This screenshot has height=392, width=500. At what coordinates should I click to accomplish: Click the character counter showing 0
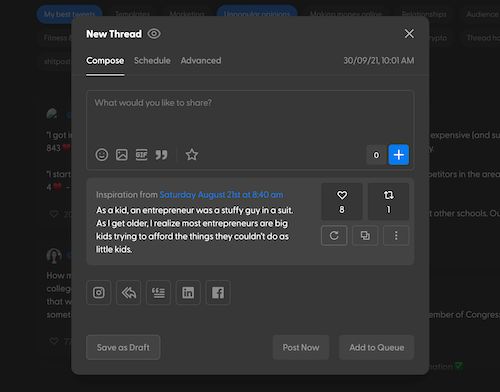(376, 155)
